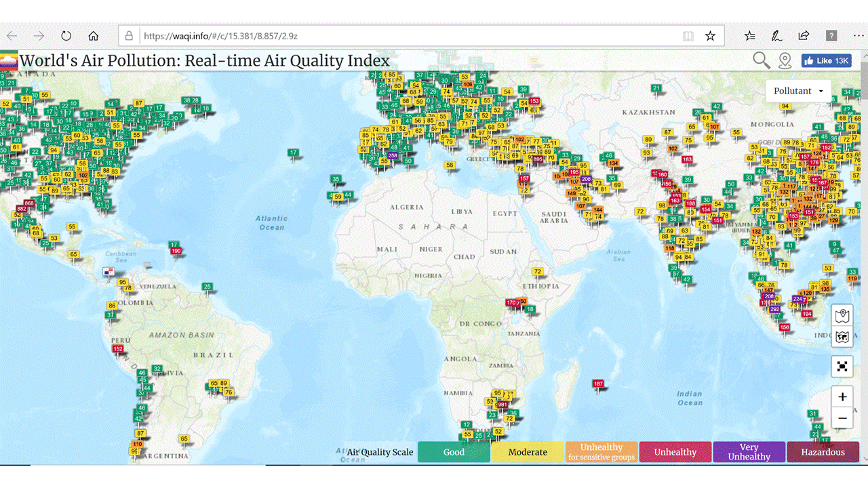Screen dimensions: 868x488
Task: Select the red Unhealthy scale label
Action: [675, 452]
